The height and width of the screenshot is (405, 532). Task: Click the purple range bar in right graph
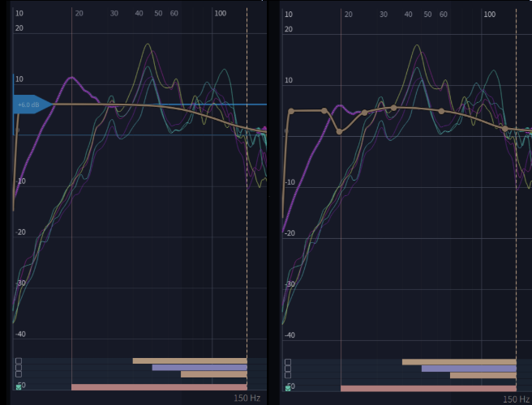[x=468, y=369]
